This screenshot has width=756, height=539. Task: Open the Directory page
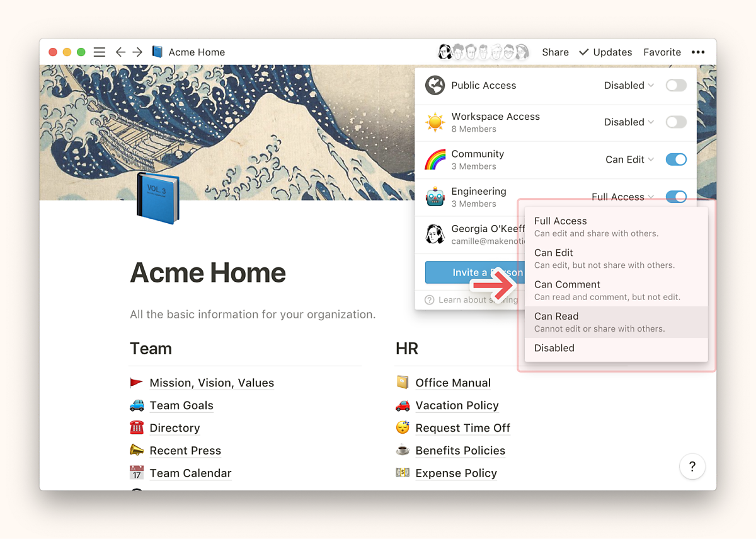175,428
